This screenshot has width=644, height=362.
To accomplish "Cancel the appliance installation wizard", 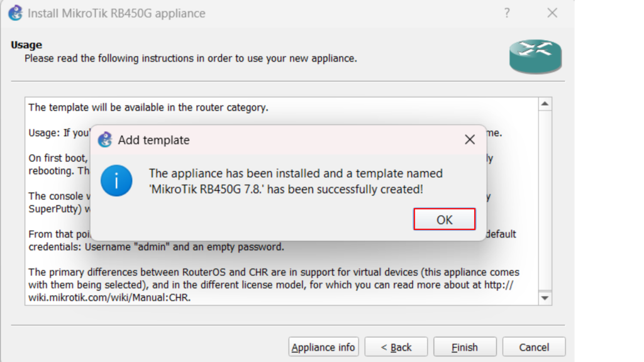I will tap(534, 347).
